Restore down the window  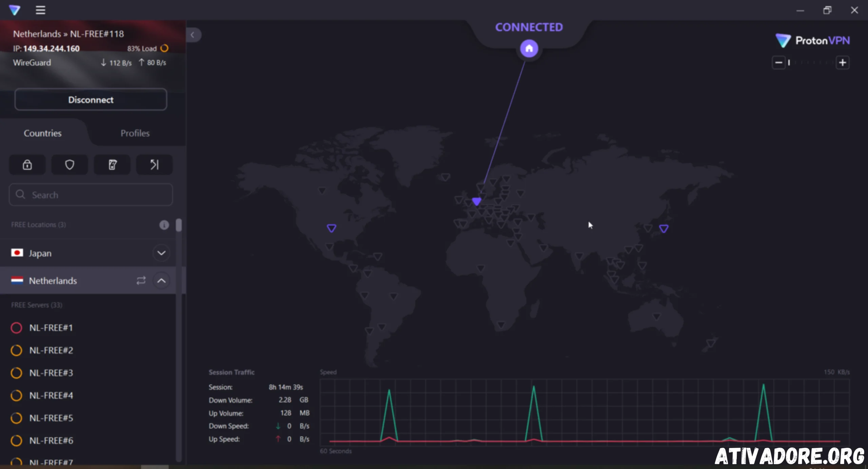point(827,10)
